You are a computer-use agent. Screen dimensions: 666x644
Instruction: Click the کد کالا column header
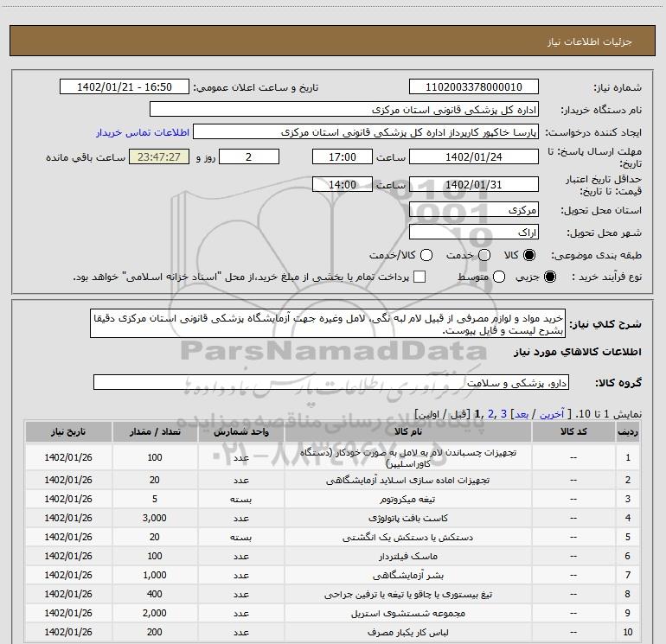click(573, 431)
